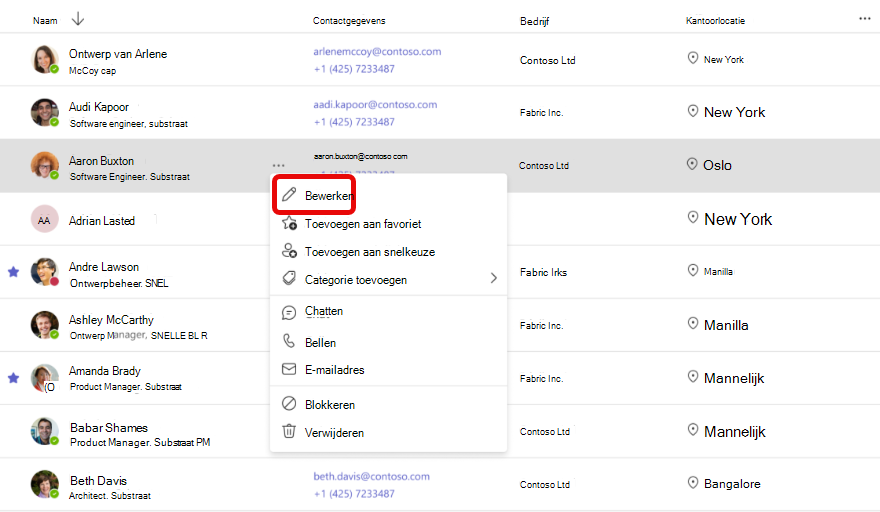Image resolution: width=880 pixels, height=512 pixels.
Task: Call phone number under aadi.kapoor email
Action: pyautogui.click(x=354, y=122)
